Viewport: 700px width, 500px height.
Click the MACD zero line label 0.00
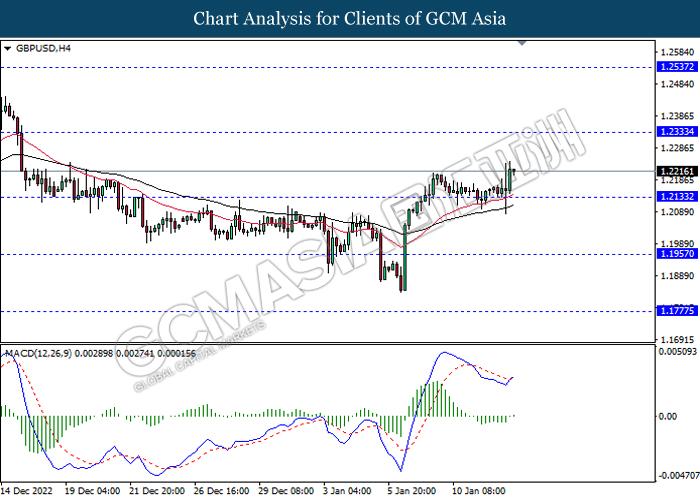click(x=668, y=416)
